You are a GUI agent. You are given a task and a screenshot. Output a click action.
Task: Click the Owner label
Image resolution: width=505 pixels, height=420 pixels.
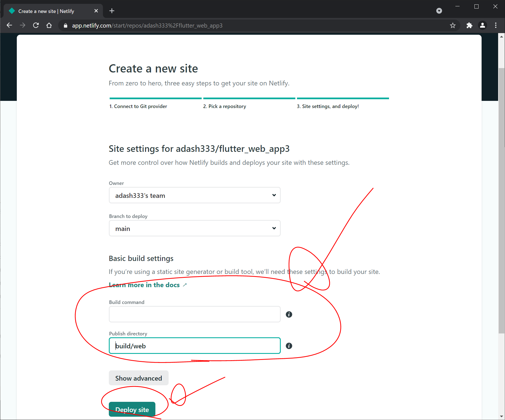[x=116, y=183]
